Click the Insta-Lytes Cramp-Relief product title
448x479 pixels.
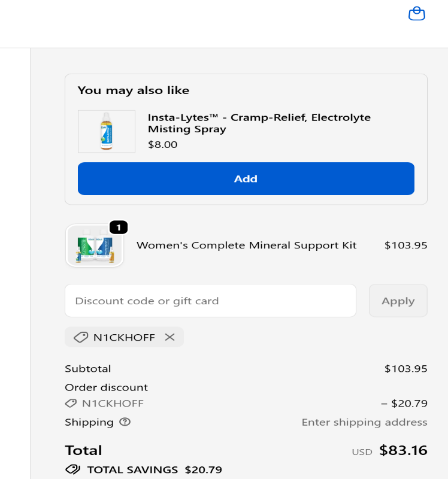(259, 123)
